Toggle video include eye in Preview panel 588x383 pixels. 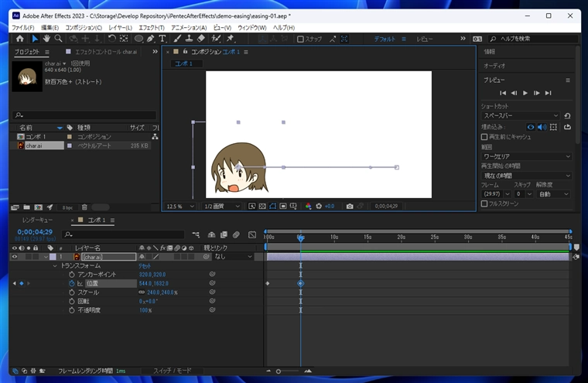(530, 127)
